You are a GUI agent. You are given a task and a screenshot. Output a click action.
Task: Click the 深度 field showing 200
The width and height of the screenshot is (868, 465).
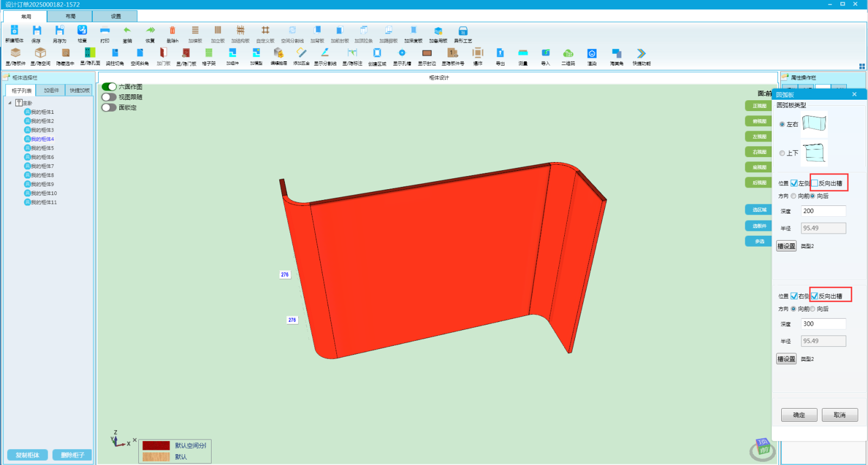(824, 211)
